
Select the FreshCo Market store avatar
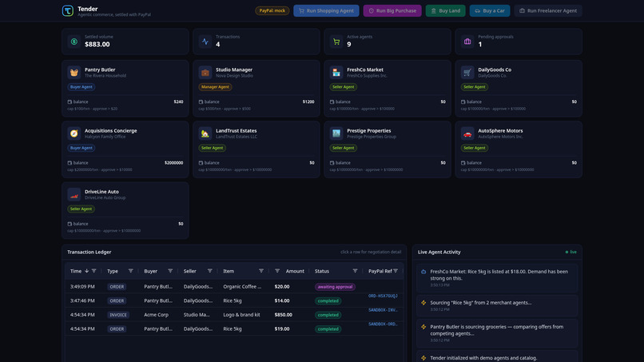(336, 72)
